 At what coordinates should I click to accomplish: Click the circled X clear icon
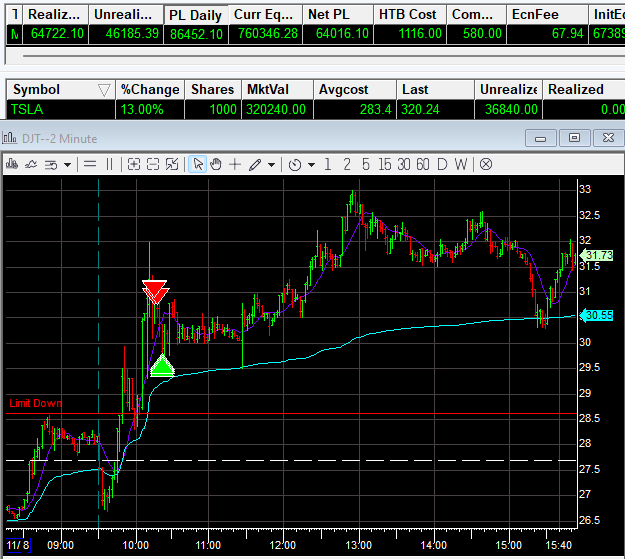[x=486, y=164]
